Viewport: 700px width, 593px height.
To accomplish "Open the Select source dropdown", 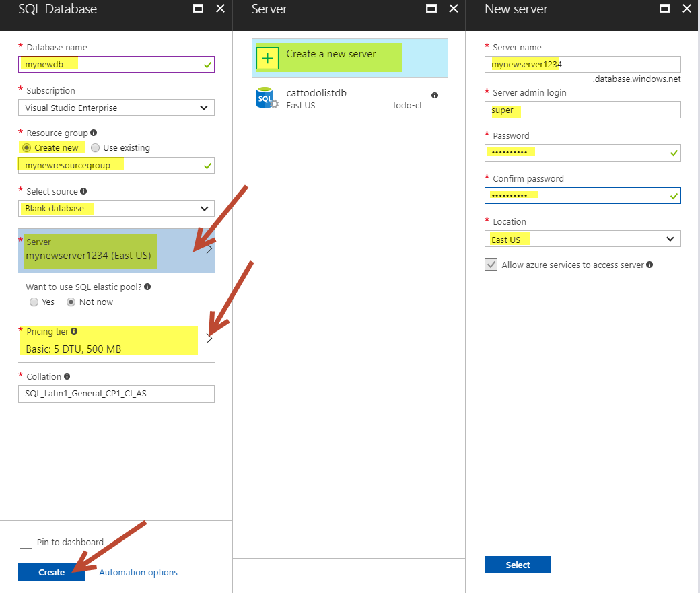I will (x=116, y=209).
